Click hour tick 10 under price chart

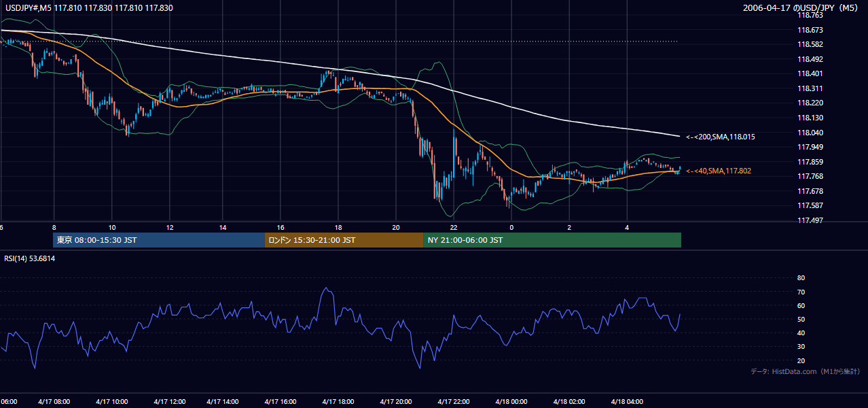pos(111,227)
